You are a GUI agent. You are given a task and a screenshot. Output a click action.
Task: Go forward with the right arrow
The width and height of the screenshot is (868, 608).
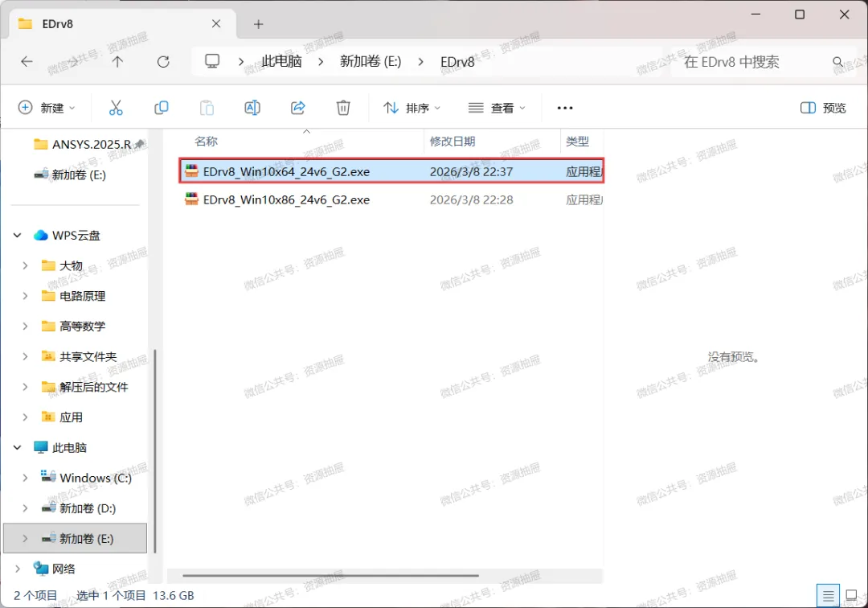click(x=72, y=61)
